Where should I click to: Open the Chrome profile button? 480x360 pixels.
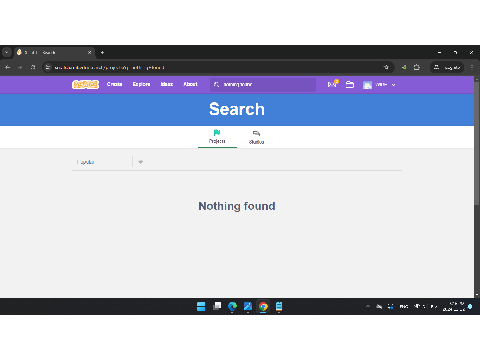coord(447,67)
